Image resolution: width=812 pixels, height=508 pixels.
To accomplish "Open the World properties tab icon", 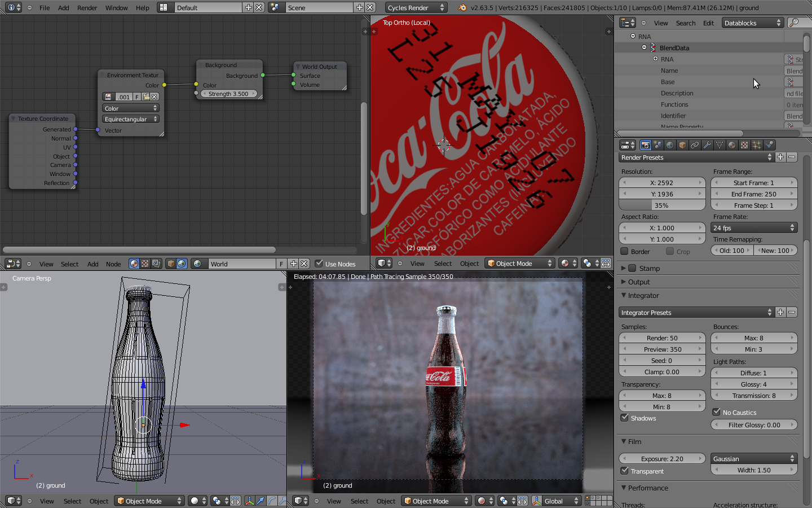I will tap(670, 145).
